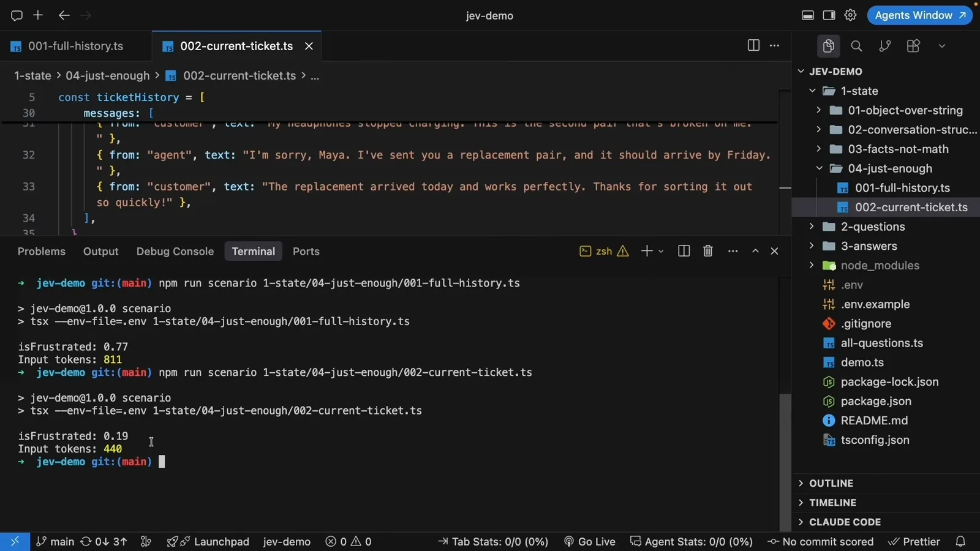980x551 pixels.
Task: Switch to the Output panel tab
Action: tap(101, 251)
